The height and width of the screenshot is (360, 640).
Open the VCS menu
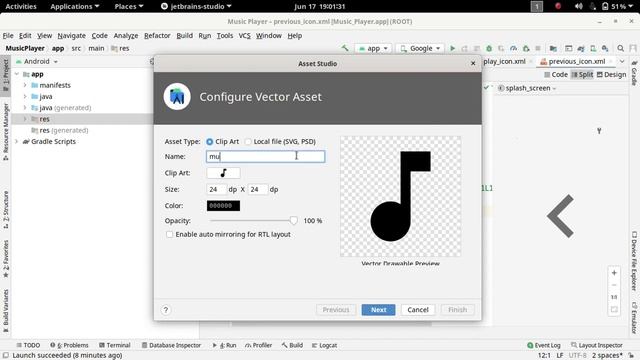tap(244, 36)
